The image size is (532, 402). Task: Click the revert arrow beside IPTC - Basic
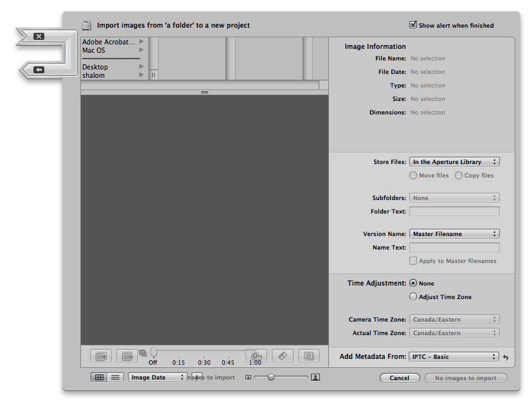pos(506,358)
